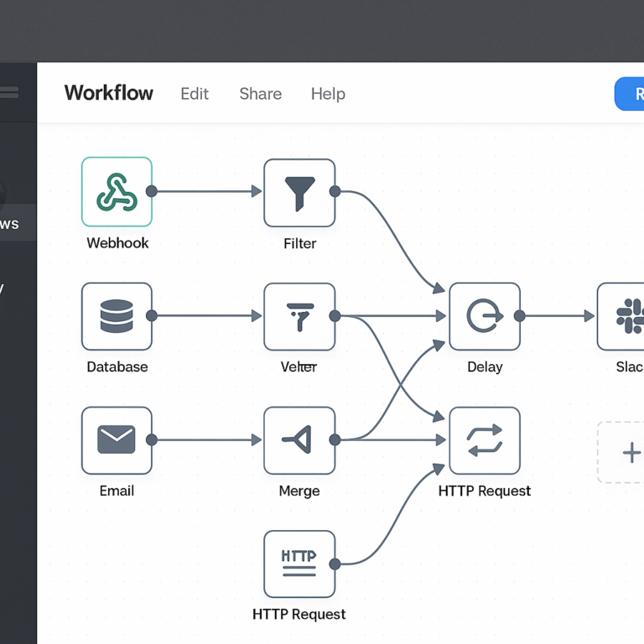Select HTTP Request node with loop arrows
The image size is (644, 644).
pos(485,440)
